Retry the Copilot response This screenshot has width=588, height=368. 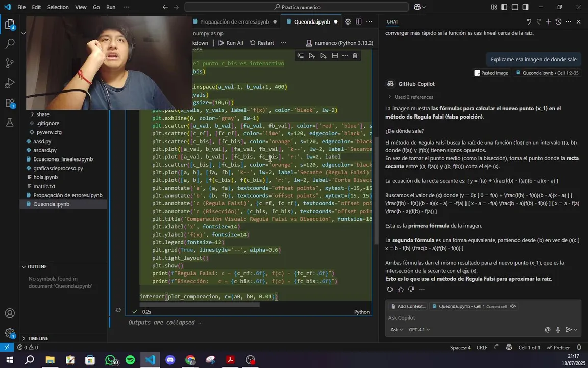click(390, 289)
